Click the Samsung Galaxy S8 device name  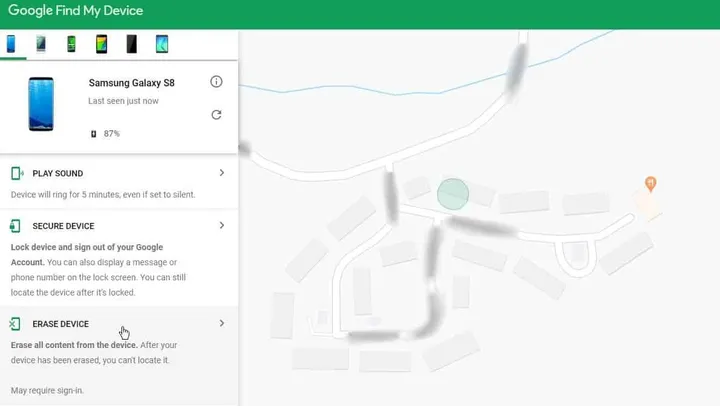click(x=132, y=83)
